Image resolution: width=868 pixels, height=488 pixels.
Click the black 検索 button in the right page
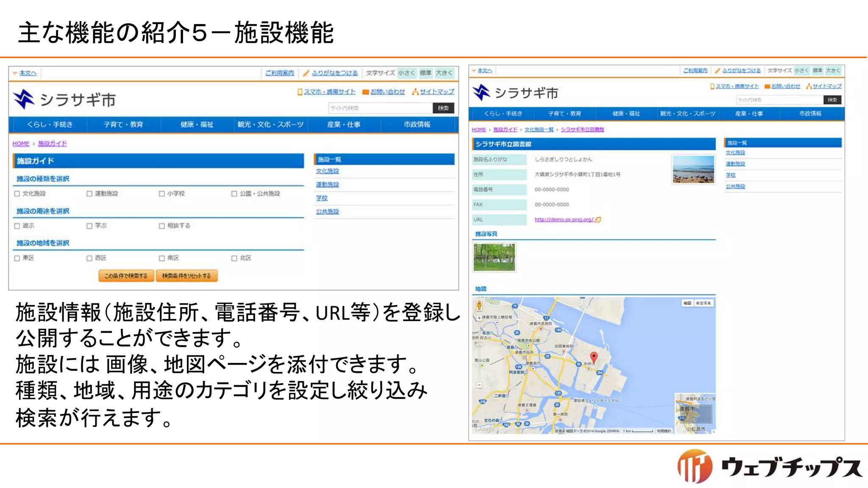click(x=832, y=100)
